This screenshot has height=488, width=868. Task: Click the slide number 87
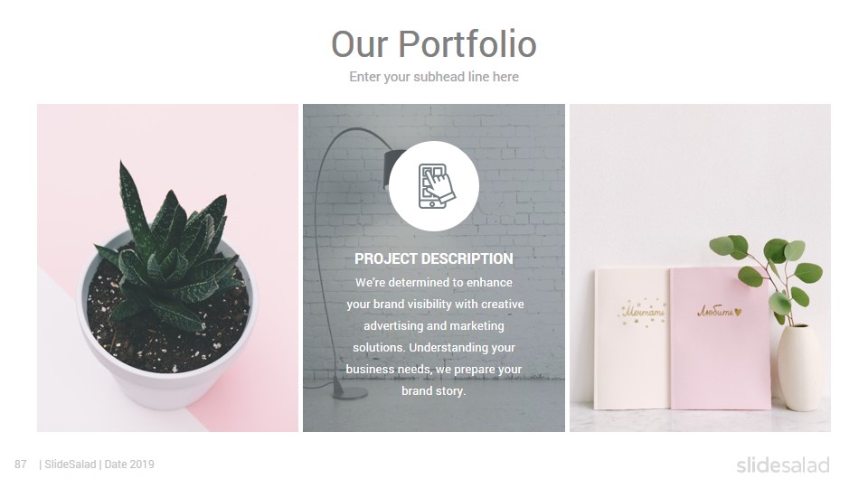point(21,465)
